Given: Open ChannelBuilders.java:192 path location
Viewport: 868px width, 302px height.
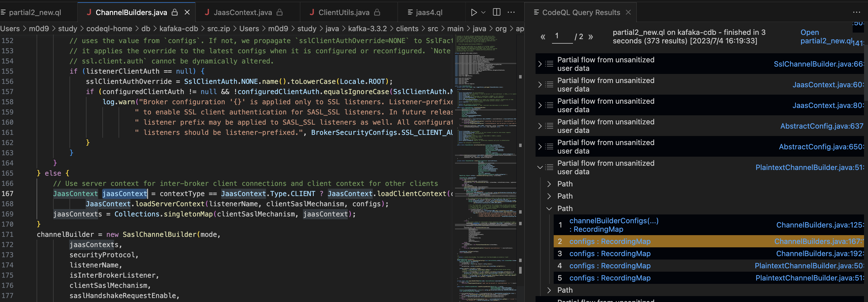Looking at the screenshot, I should point(820,254).
